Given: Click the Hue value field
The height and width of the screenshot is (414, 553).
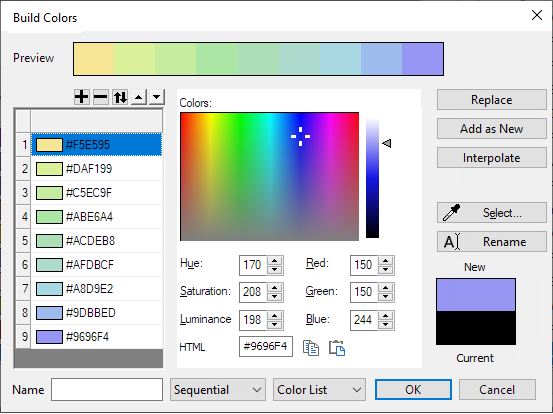Looking at the screenshot, I should [253, 265].
